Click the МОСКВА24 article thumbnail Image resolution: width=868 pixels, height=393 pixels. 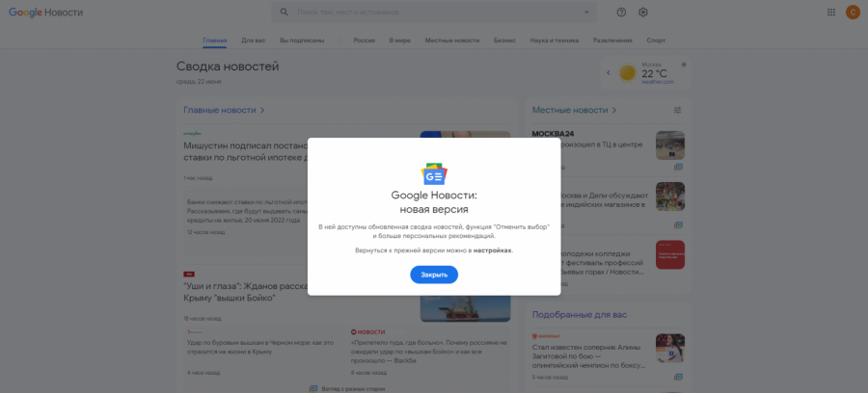point(670,145)
